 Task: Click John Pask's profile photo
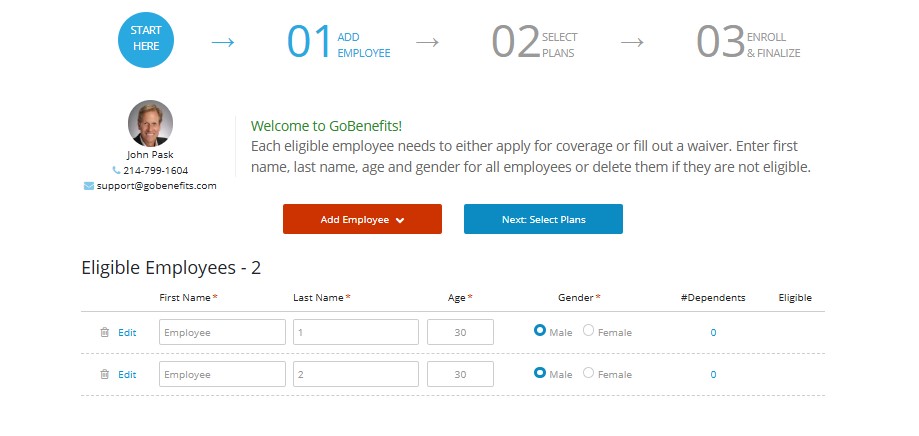(150, 123)
